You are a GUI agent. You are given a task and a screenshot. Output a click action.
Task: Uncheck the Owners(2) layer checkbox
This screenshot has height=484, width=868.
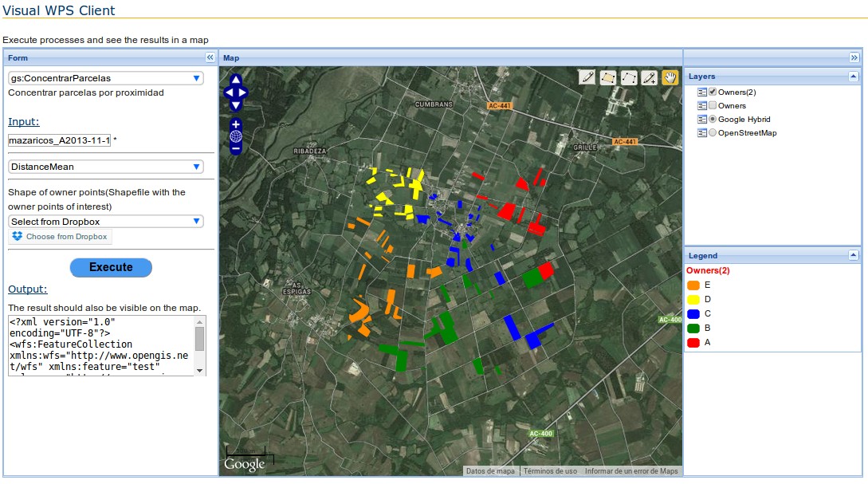click(x=713, y=92)
